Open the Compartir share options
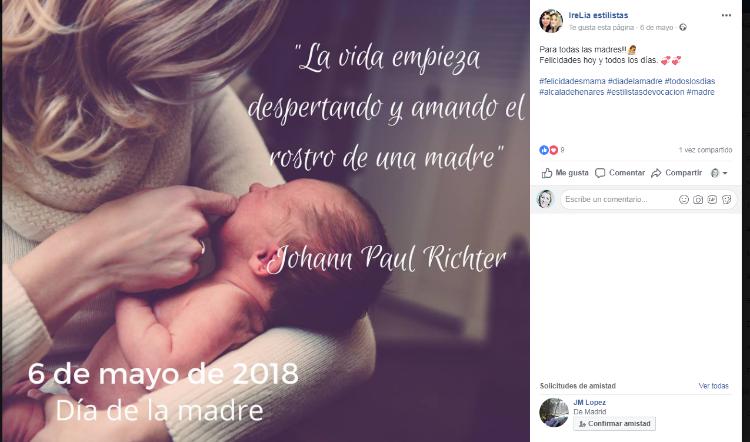Image resolution: width=750 pixels, height=442 pixels. tap(677, 173)
